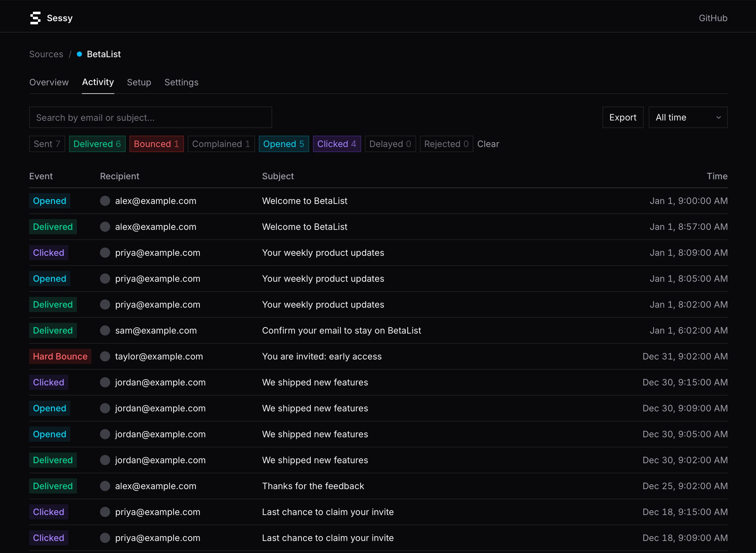
Task: Open the All time dropdown
Action: [687, 117]
